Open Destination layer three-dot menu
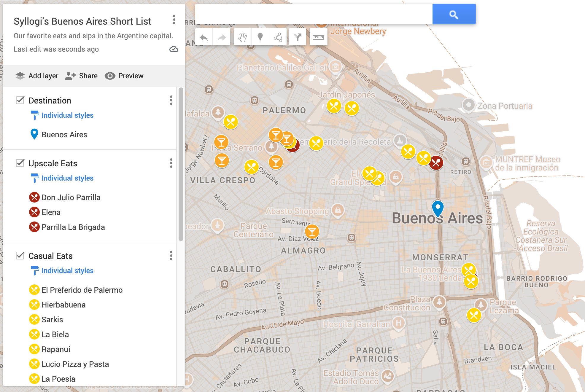The image size is (585, 392). [x=171, y=100]
